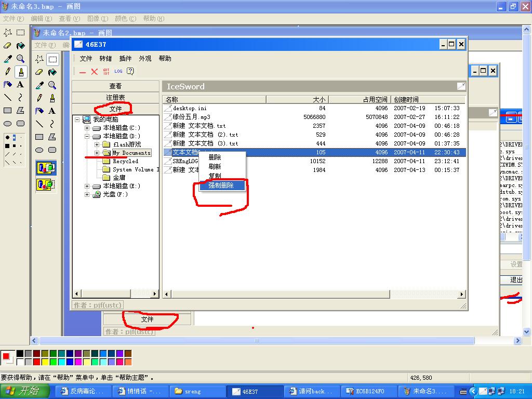Screen dimensions: 532x399
Task: Select the Magnifier tool in 未命名3.bmp toolbox
Action: point(21,59)
